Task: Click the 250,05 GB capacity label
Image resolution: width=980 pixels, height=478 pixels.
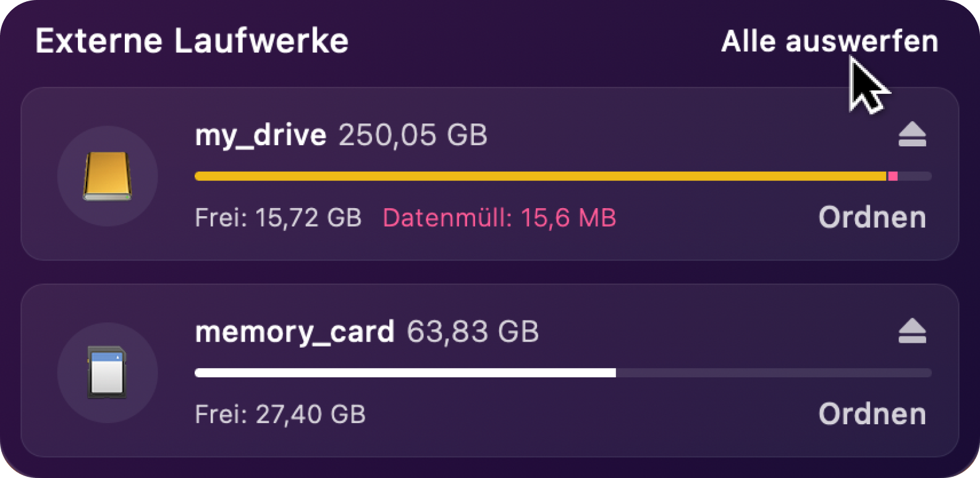Action: [x=413, y=135]
